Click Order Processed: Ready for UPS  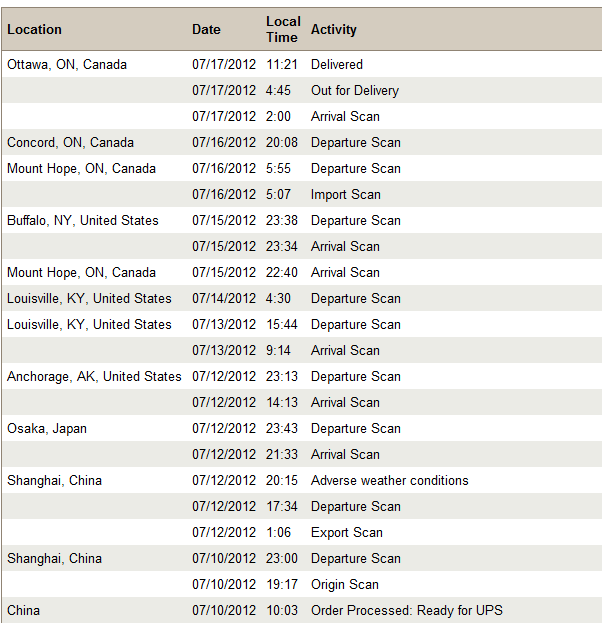407,611
